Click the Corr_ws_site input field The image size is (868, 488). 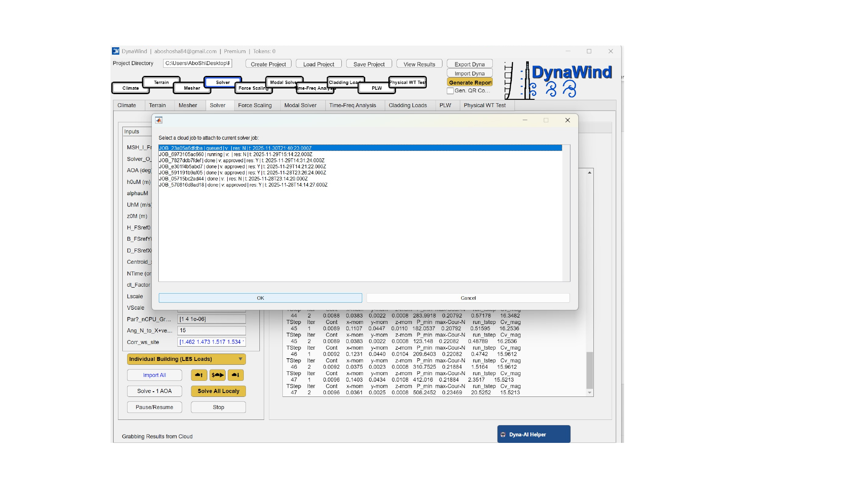pyautogui.click(x=212, y=342)
